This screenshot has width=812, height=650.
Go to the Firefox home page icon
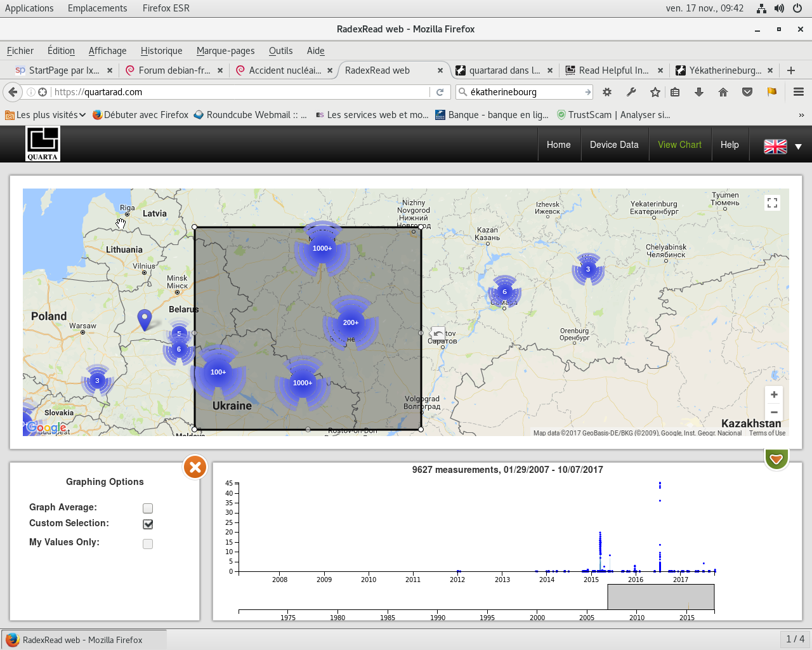723,92
